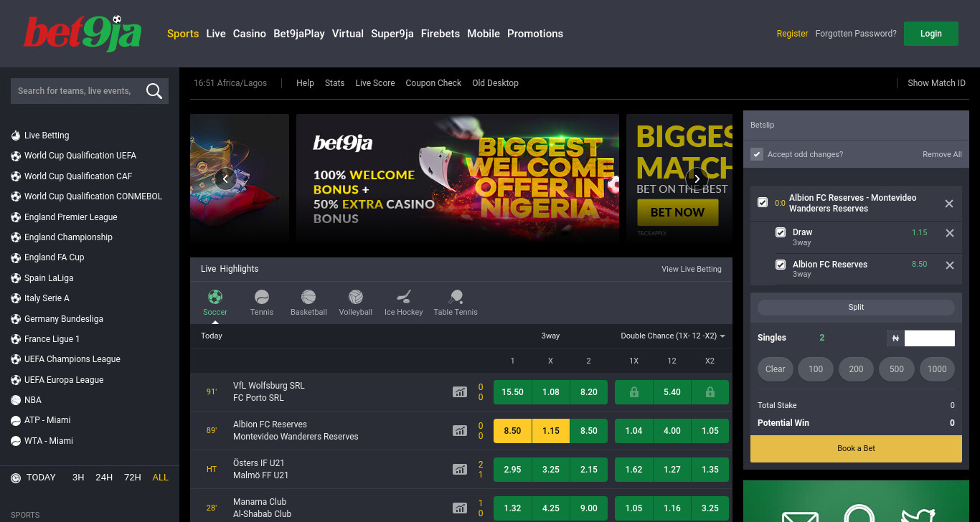Toggle Accept odd changes checkbox

click(757, 154)
